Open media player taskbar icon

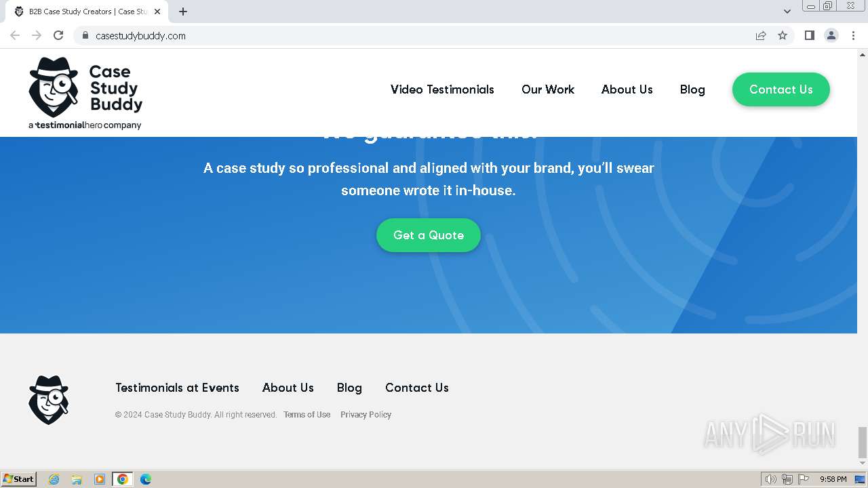tap(100, 479)
